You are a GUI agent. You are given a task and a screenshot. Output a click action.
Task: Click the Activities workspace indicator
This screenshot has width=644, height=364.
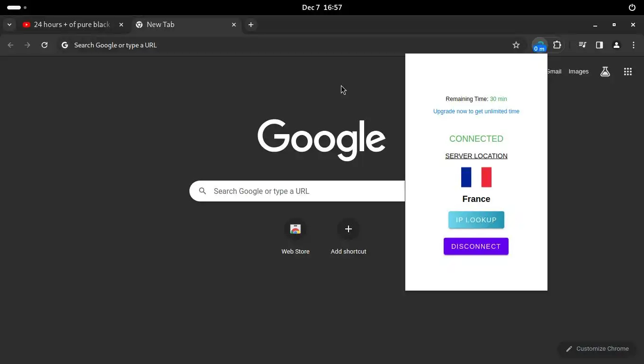click(17, 7)
